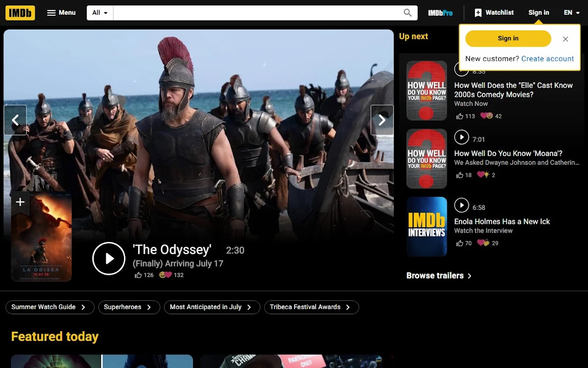Screen dimensions: 588x368
Task: Click the yellow Sign in button
Action: (x=508, y=38)
